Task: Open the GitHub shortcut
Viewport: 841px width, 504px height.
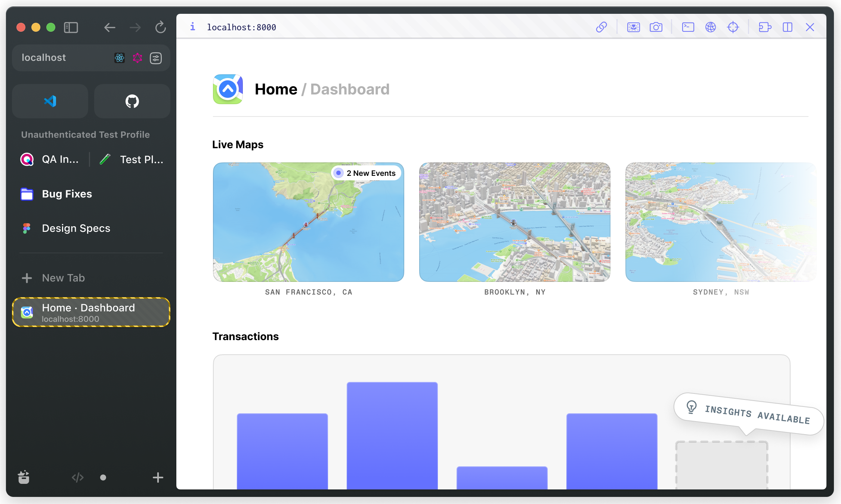Action: click(132, 101)
